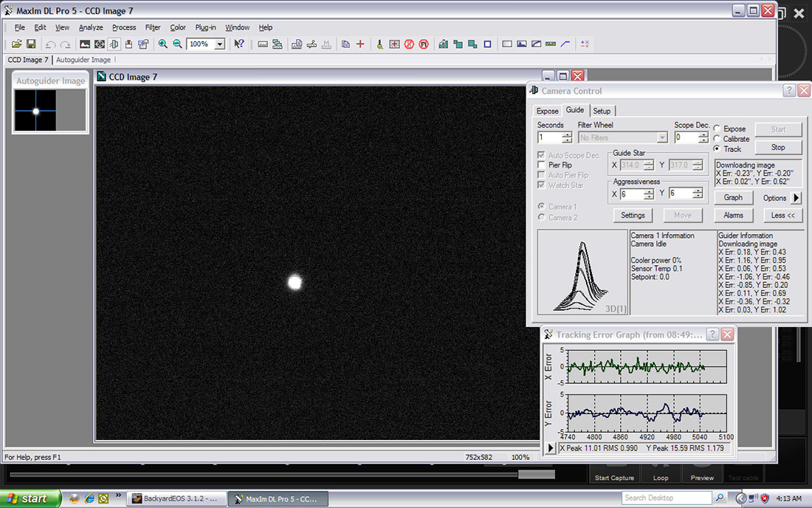Expand the Options arrow menu

(x=796, y=198)
